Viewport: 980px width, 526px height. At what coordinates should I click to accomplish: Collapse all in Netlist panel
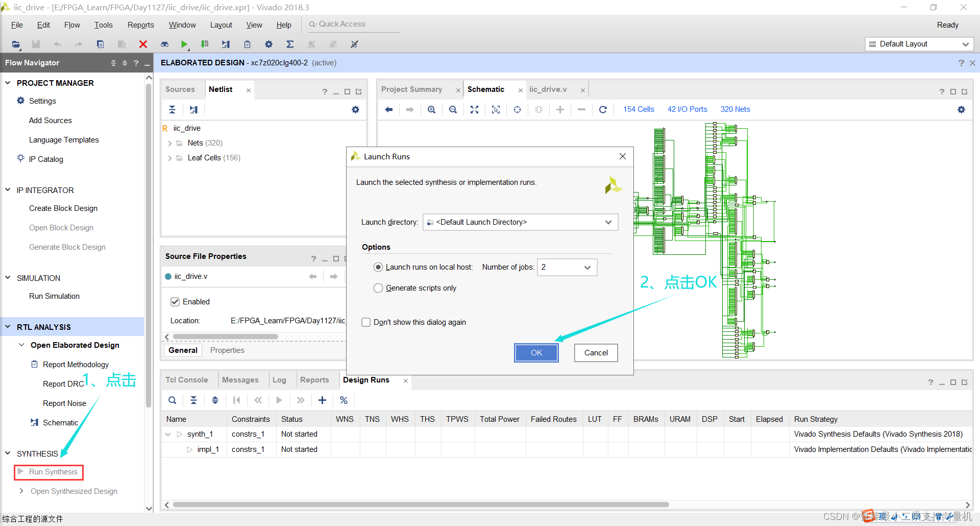tap(172, 109)
